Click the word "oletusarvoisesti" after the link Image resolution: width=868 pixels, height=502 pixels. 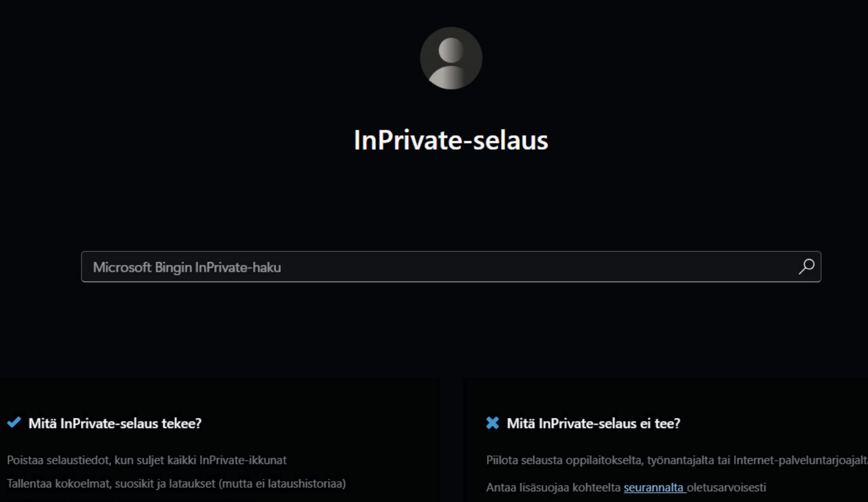coord(727,487)
